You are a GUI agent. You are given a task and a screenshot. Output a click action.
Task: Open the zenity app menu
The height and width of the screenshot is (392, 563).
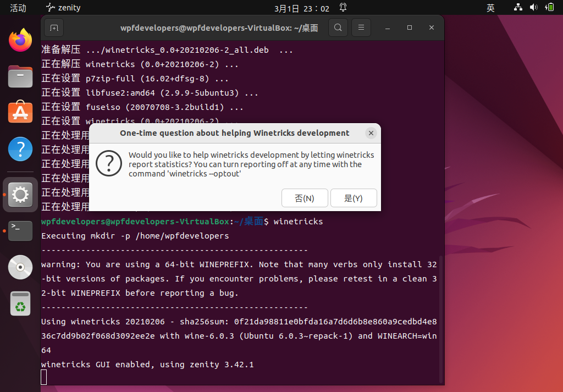click(x=63, y=8)
